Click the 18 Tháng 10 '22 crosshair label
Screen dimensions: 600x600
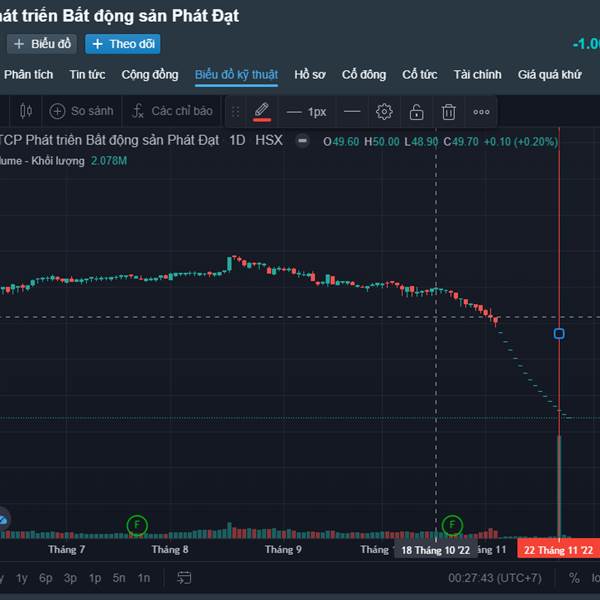[x=435, y=550]
